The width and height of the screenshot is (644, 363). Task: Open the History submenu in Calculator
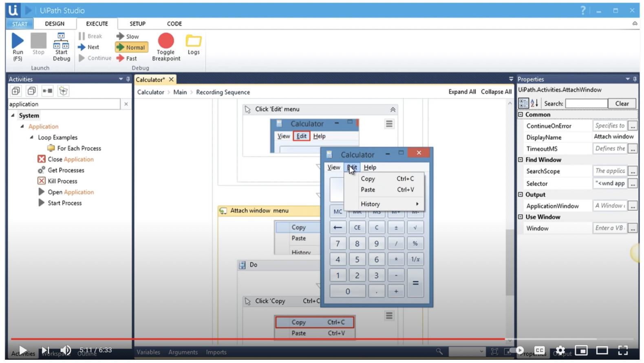click(385, 204)
